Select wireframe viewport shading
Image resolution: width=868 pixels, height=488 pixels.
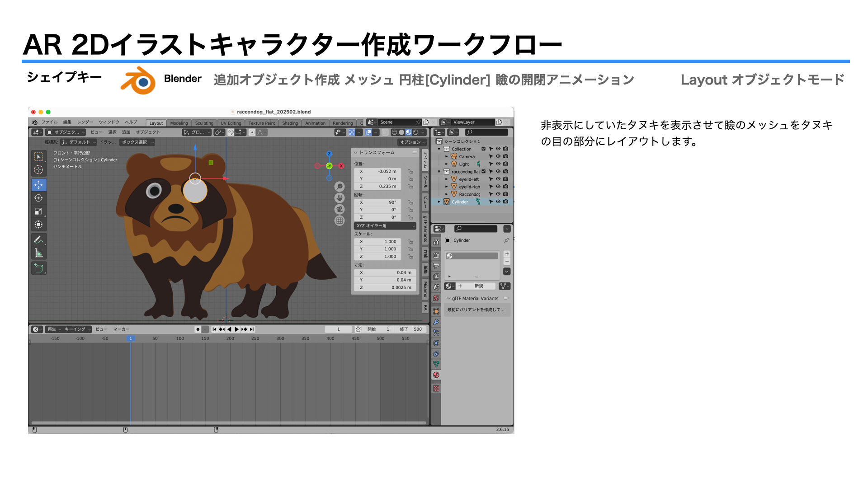(x=394, y=132)
